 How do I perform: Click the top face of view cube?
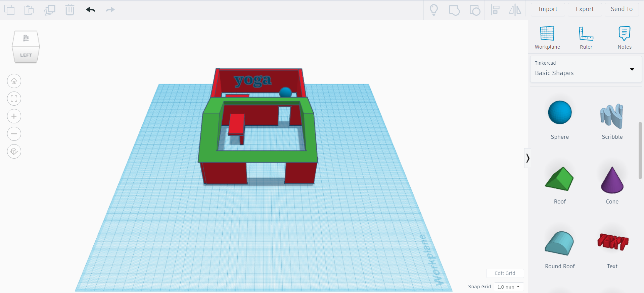[26, 39]
